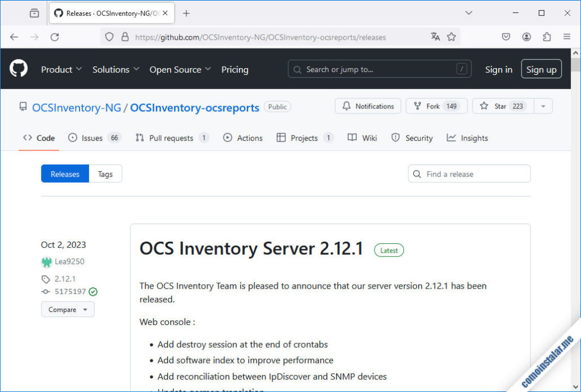The height and width of the screenshot is (392, 581).
Task: Expand the Star button's extra options arrow
Action: coord(542,106)
